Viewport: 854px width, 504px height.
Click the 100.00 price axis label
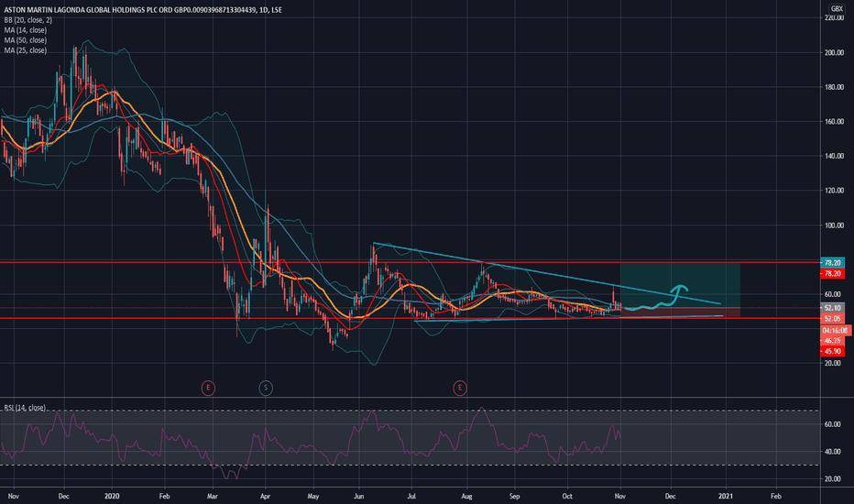click(833, 225)
